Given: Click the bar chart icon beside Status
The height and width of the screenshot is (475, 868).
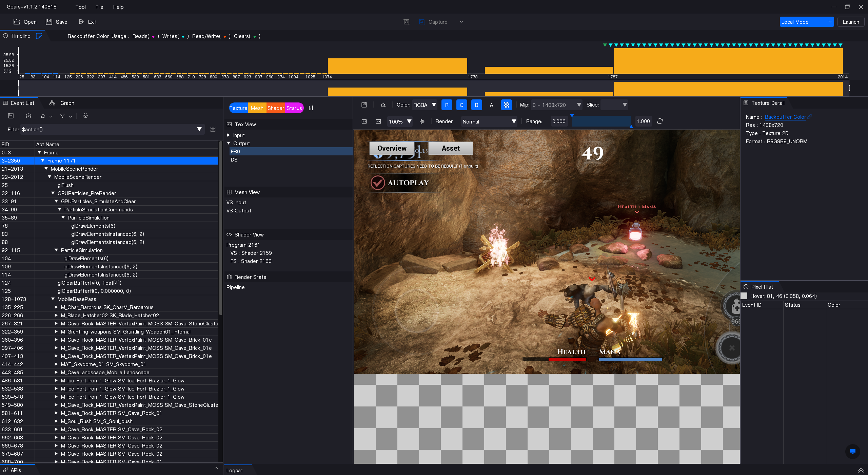Looking at the screenshot, I should coord(311,108).
